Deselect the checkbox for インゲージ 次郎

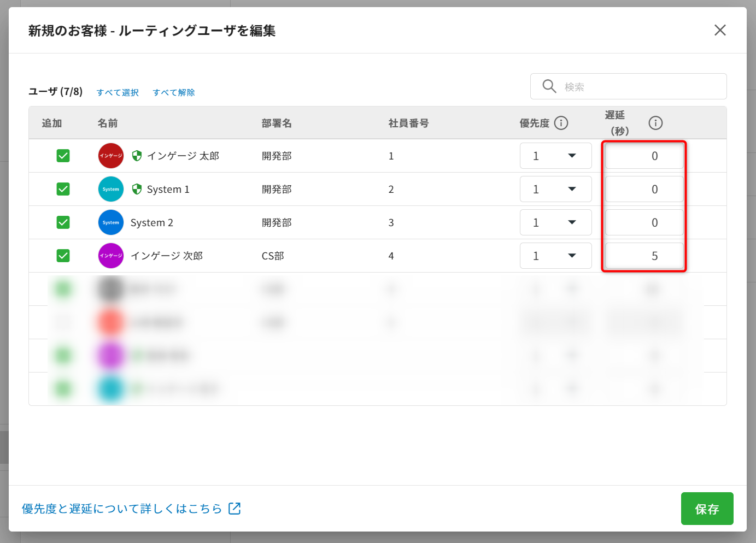63,256
